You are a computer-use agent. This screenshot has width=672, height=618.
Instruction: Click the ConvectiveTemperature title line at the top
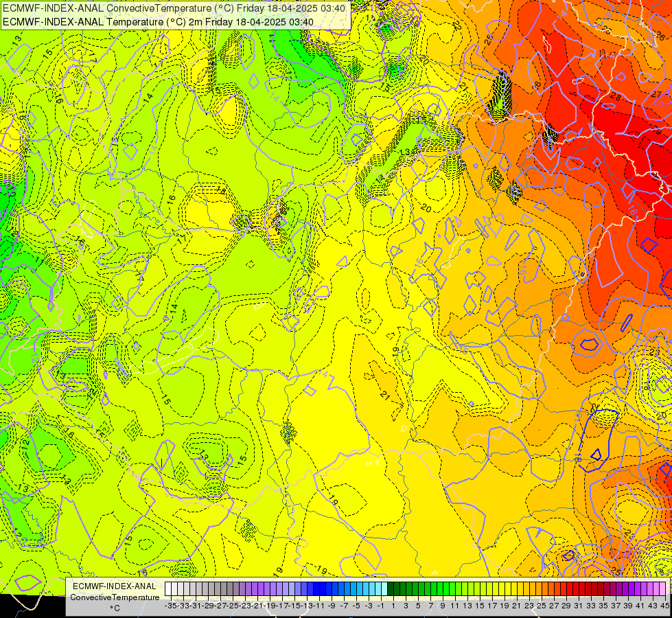(174, 8)
